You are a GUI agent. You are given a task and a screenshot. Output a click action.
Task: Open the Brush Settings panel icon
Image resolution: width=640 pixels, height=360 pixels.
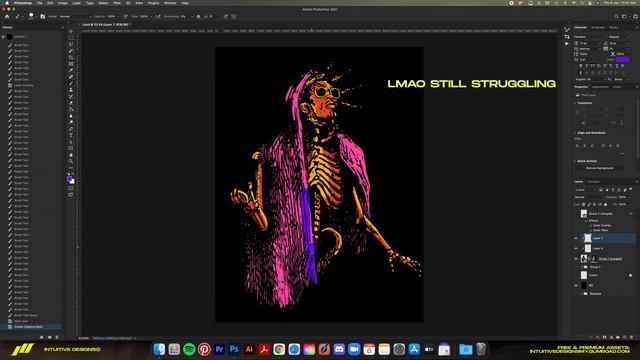tap(42, 16)
